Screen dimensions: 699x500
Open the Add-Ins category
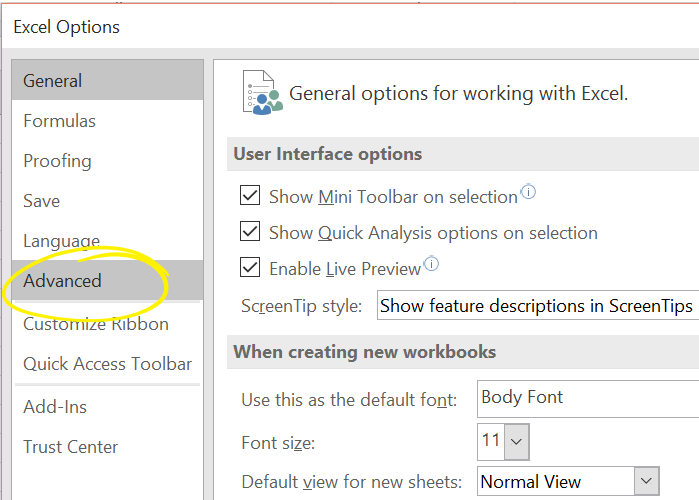click(55, 407)
